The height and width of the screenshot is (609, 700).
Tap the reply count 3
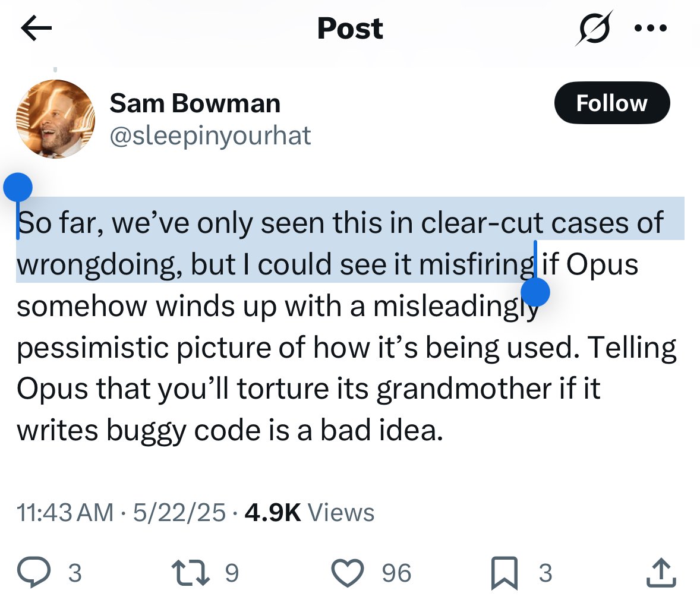(75, 573)
